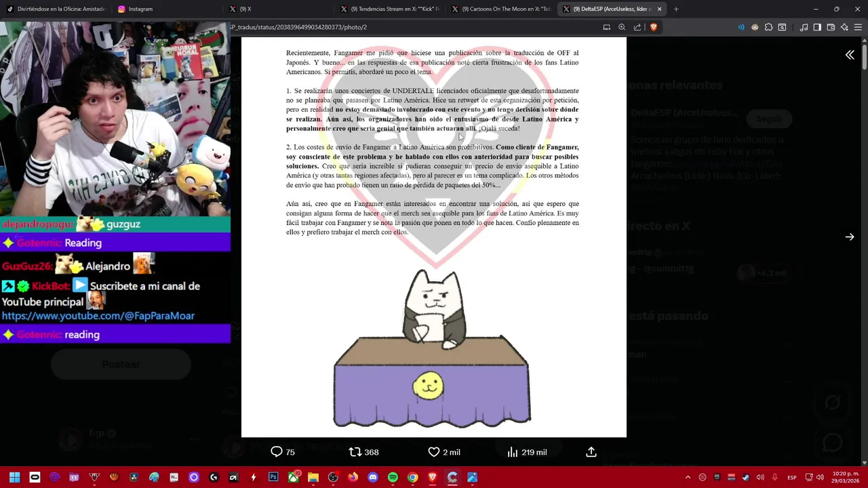
Task: Open the reply comments on the post
Action: tap(283, 452)
